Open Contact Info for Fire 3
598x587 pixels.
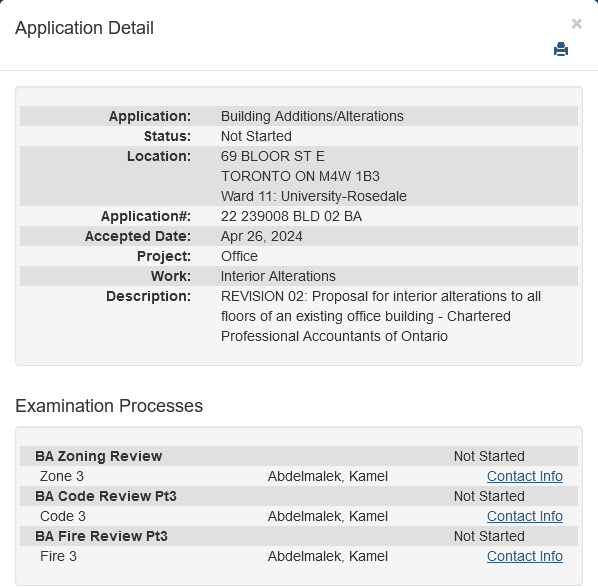[x=524, y=556]
